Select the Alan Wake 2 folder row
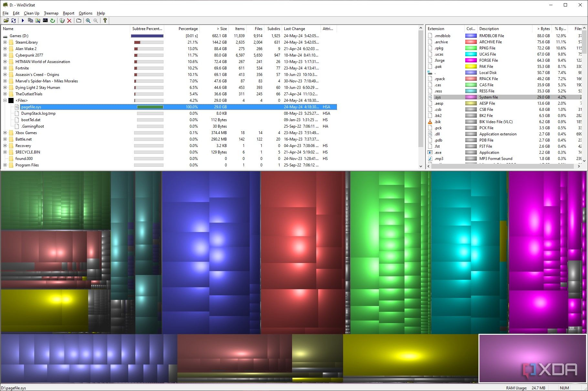 169,49
